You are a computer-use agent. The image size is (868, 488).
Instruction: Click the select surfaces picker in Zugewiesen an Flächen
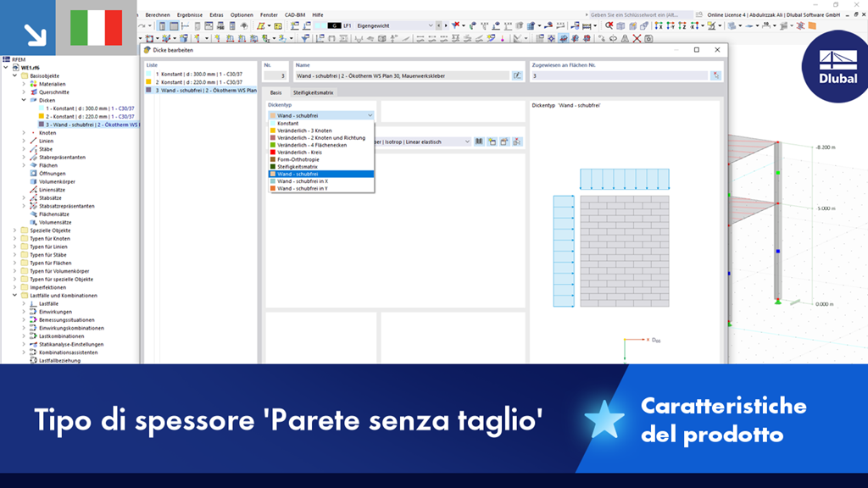tap(715, 75)
